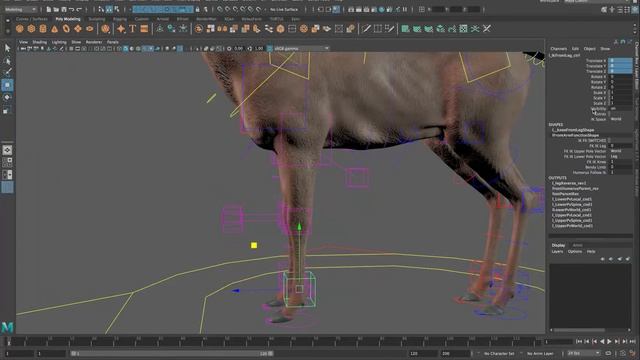640x360 pixels.
Task: Open the 24 fps frame rate dropdown
Action: coord(584,353)
